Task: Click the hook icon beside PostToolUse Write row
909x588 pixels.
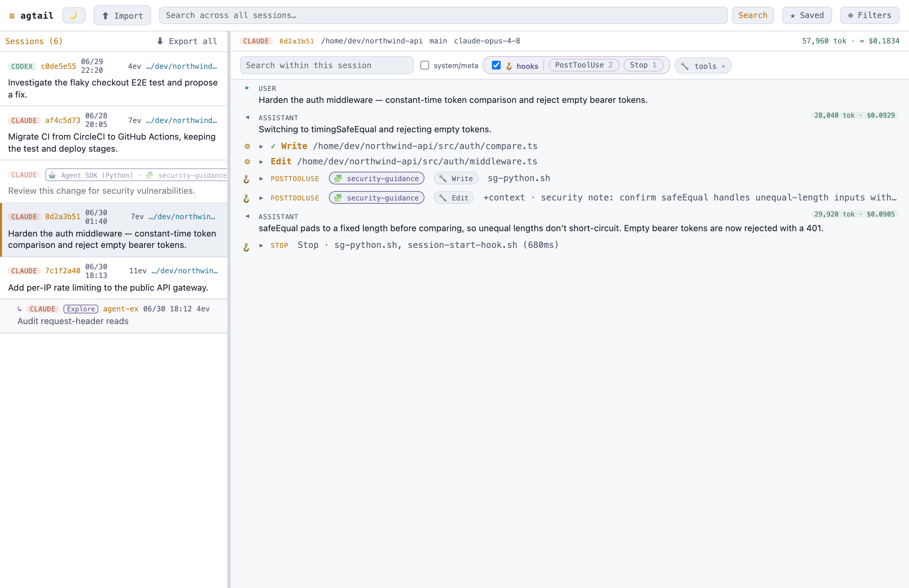Action: [246, 179]
